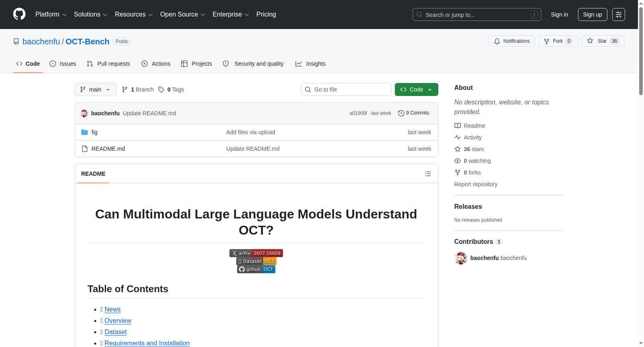The height and width of the screenshot is (347, 644).
Task: Select the README tab header
Action: click(x=93, y=174)
